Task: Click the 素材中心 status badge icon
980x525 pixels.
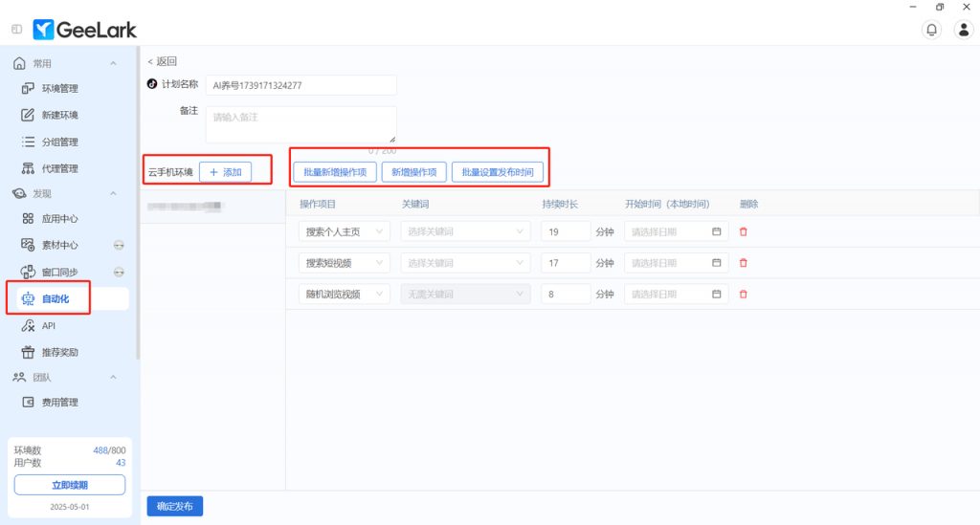Action: coord(119,245)
